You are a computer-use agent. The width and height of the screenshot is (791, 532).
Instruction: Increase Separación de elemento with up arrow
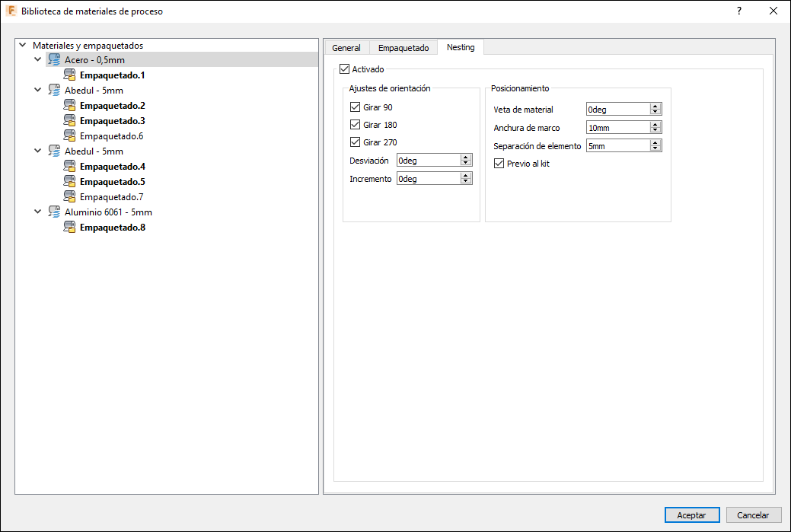655,143
